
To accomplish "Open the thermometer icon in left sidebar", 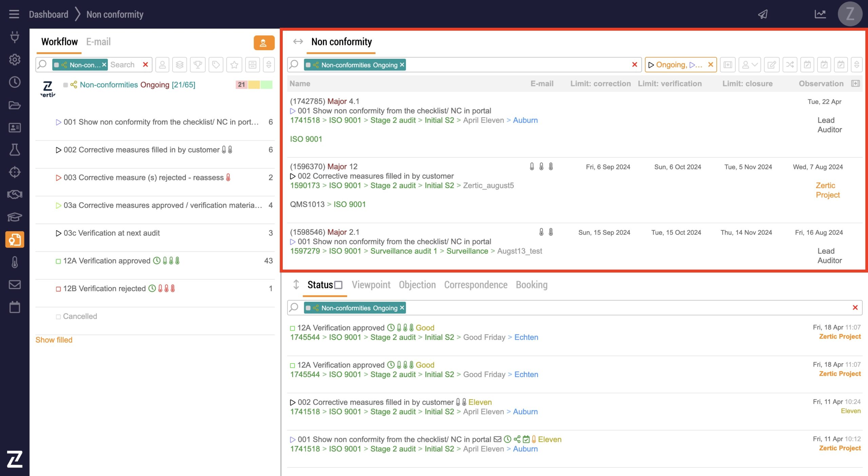I will (x=15, y=262).
